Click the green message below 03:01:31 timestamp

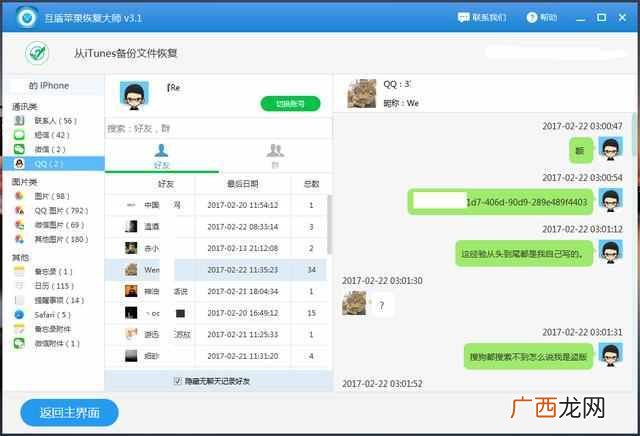(528, 357)
